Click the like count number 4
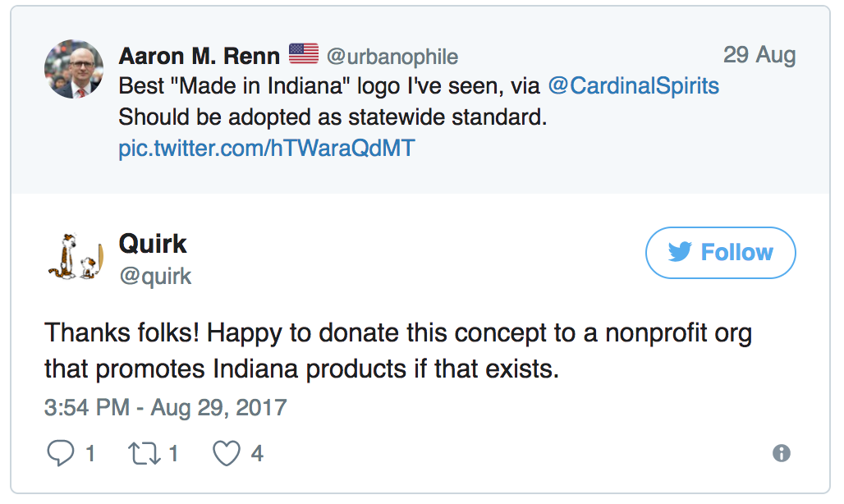This screenshot has width=844, height=504. 257,453
